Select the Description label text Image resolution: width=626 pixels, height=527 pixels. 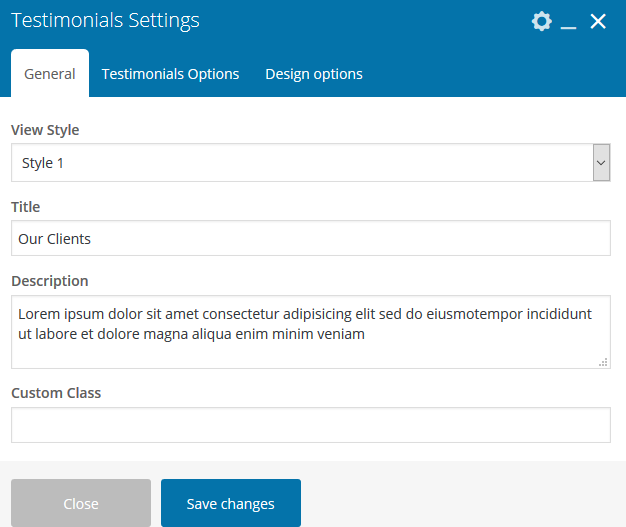click(50, 281)
